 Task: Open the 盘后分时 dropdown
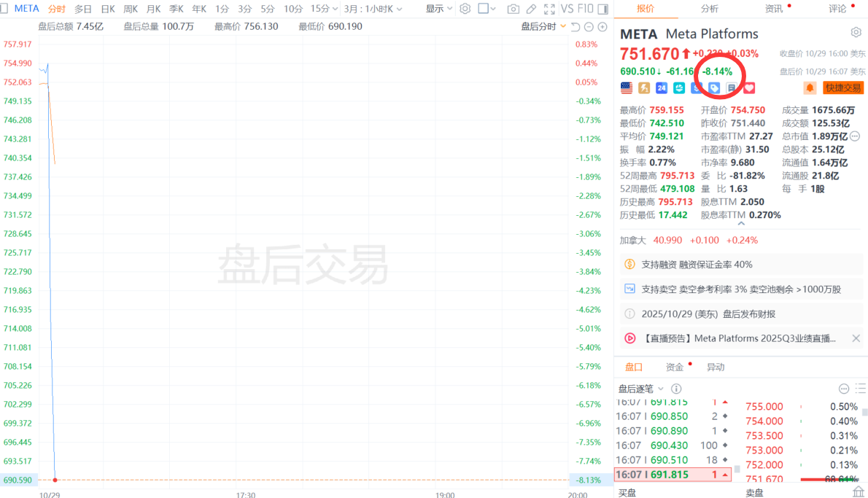pyautogui.click(x=543, y=26)
